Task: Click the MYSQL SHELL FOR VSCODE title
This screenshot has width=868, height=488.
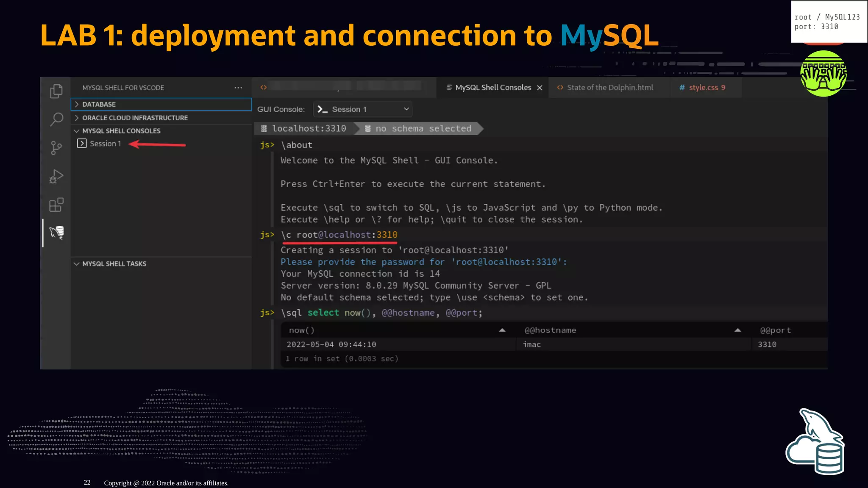Action: click(123, 88)
